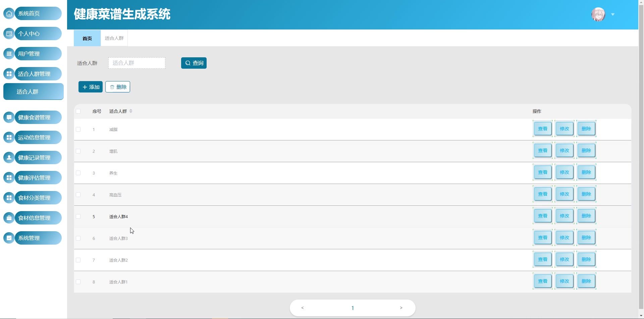This screenshot has height=319, width=644.
Task: Click the 高血压 cell text
Action: [x=115, y=195]
